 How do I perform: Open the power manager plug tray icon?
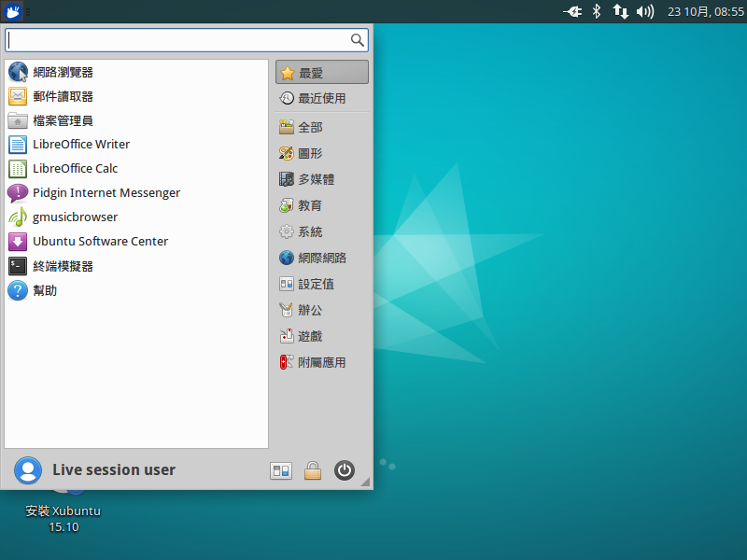[572, 11]
